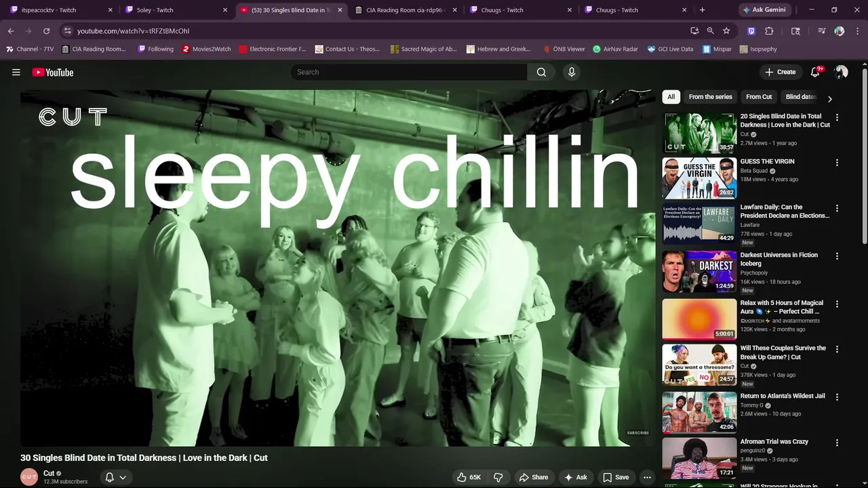Click the Cut watermark logo on the video
Image resolution: width=868 pixels, height=488 pixels.
pos(73,117)
